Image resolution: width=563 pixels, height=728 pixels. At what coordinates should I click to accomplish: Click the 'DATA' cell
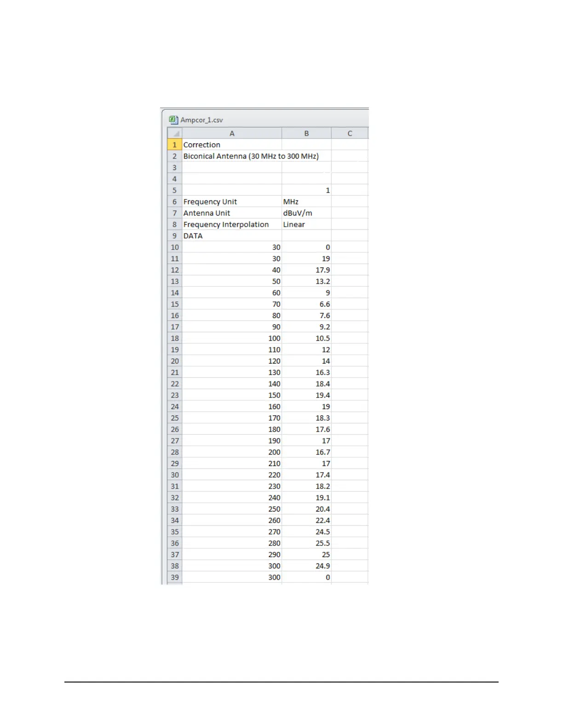click(232, 236)
